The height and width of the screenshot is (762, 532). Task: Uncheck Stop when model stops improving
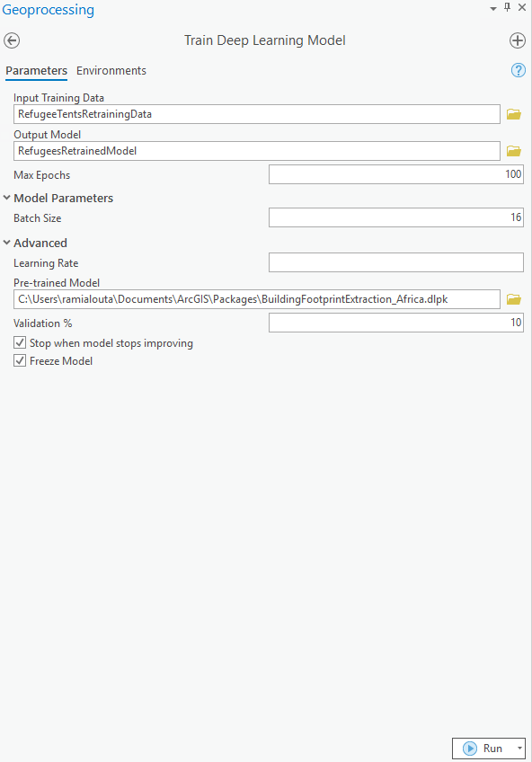[x=20, y=342]
